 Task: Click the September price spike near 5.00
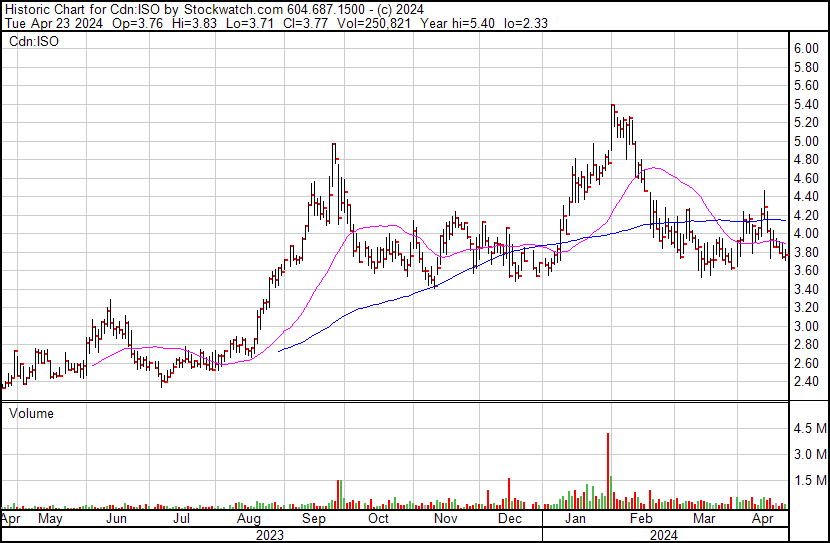[334, 146]
